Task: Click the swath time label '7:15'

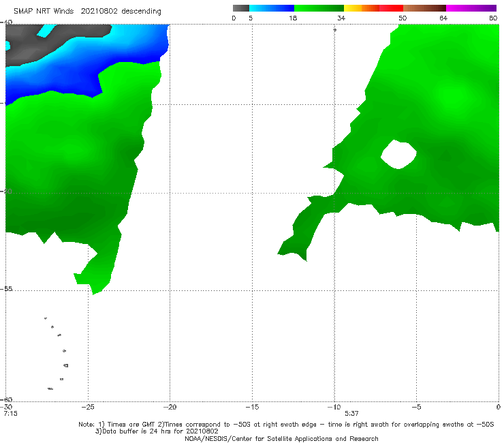Action: (11, 414)
